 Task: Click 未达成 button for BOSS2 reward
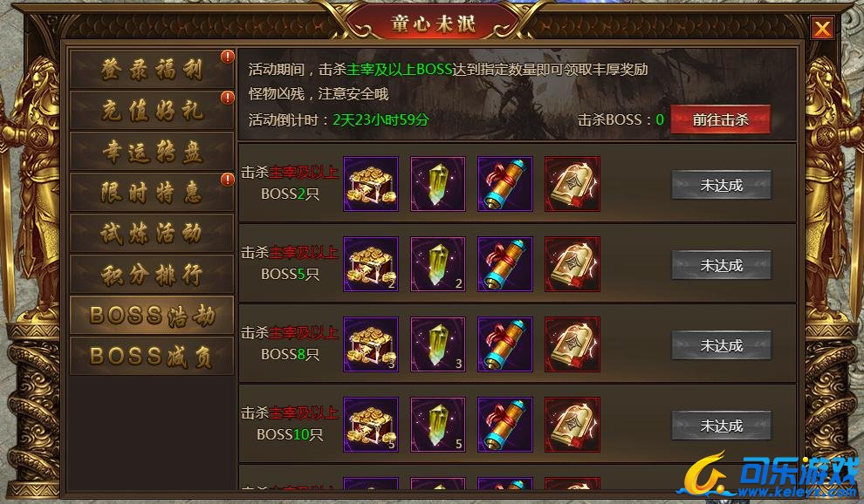[721, 185]
